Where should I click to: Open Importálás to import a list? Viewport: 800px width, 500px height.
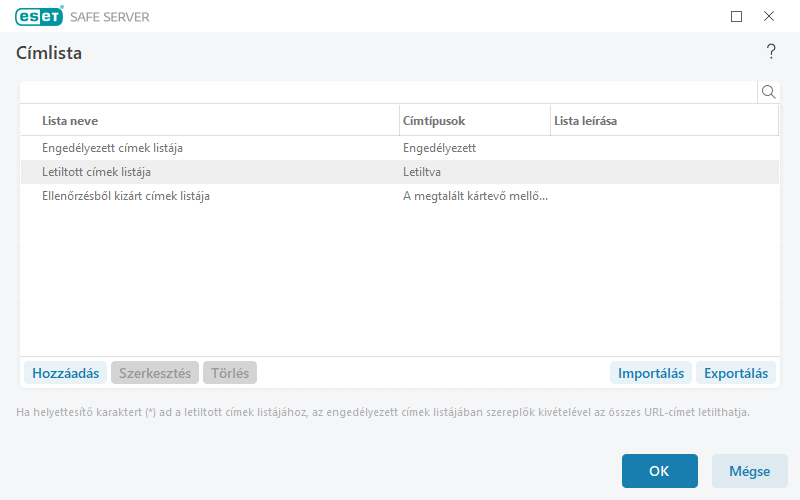coord(650,373)
